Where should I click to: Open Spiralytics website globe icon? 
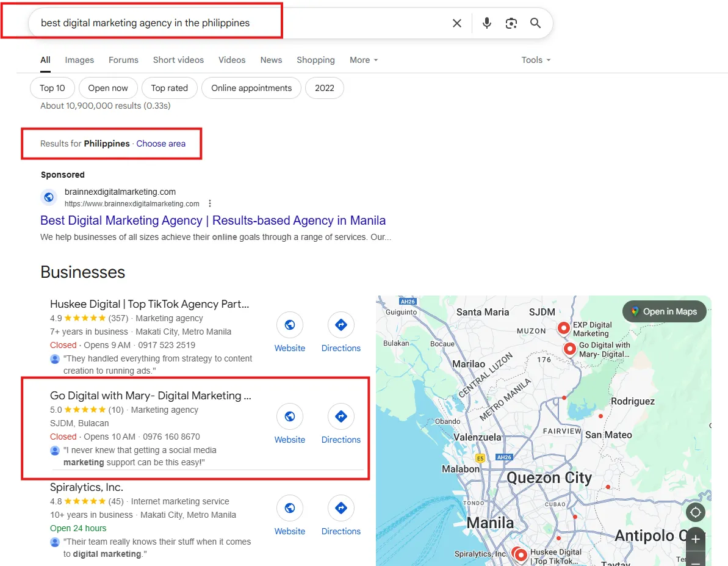[290, 509]
